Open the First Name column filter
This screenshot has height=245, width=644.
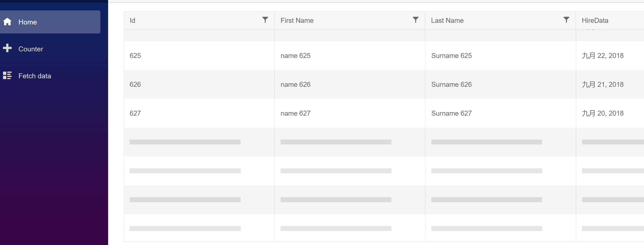click(415, 20)
